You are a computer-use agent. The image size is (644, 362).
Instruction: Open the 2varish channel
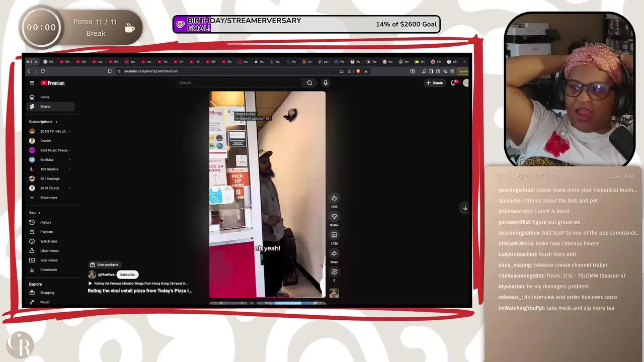click(x=51, y=141)
